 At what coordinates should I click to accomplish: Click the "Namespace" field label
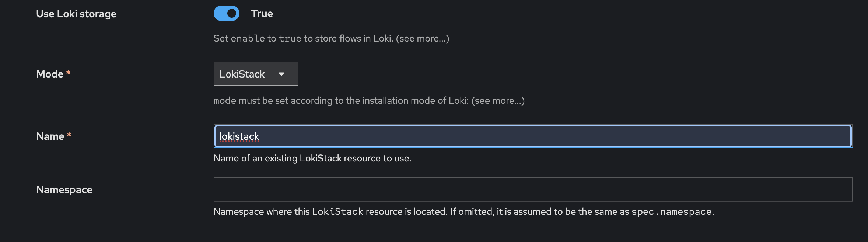(64, 190)
